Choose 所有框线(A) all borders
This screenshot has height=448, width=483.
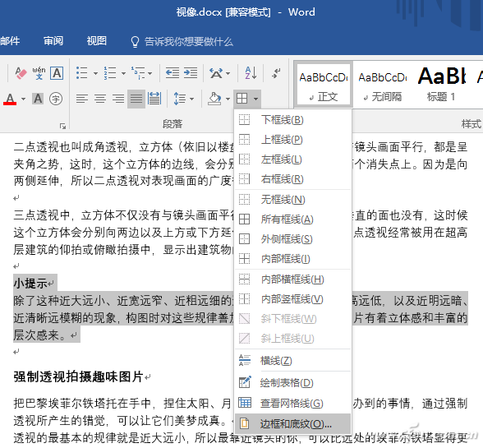(x=292, y=219)
